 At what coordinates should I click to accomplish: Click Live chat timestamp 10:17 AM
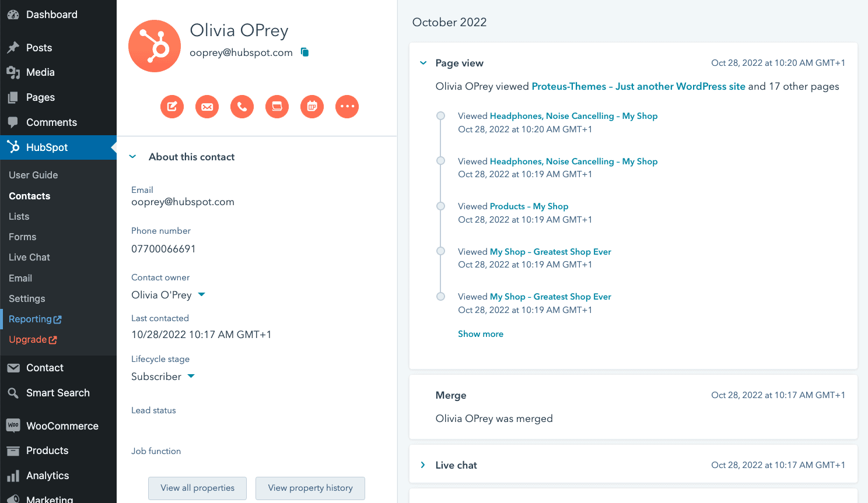pyautogui.click(x=778, y=465)
